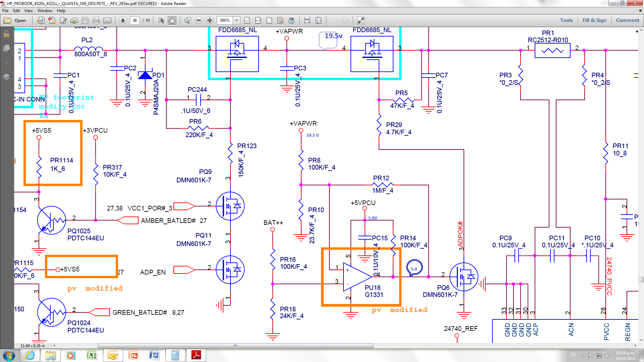Open the Tools pane
The image size is (644, 362).
(x=566, y=20)
